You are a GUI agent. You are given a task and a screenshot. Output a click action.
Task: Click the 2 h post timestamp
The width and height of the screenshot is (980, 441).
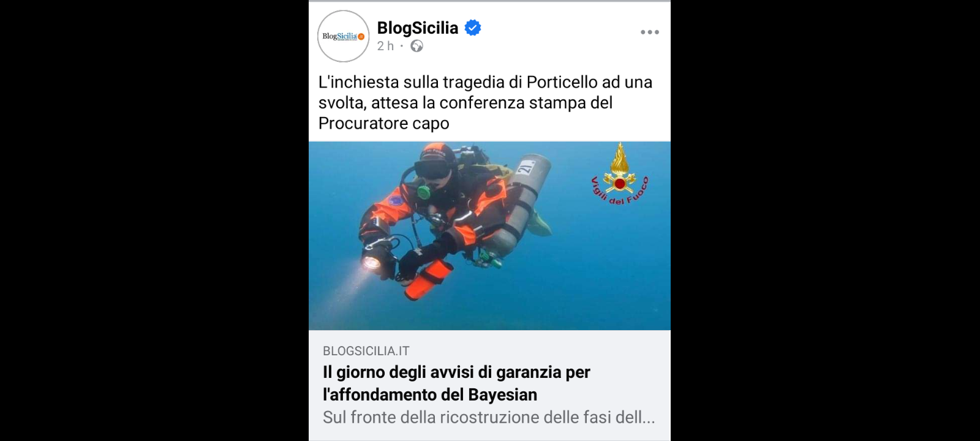385,46
